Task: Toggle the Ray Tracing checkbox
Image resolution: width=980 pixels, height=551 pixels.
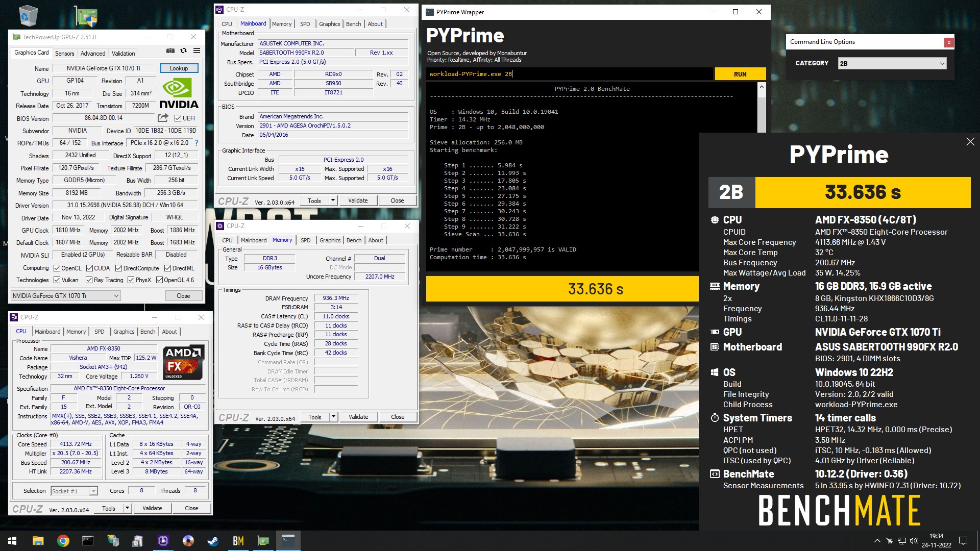Action: pyautogui.click(x=89, y=280)
